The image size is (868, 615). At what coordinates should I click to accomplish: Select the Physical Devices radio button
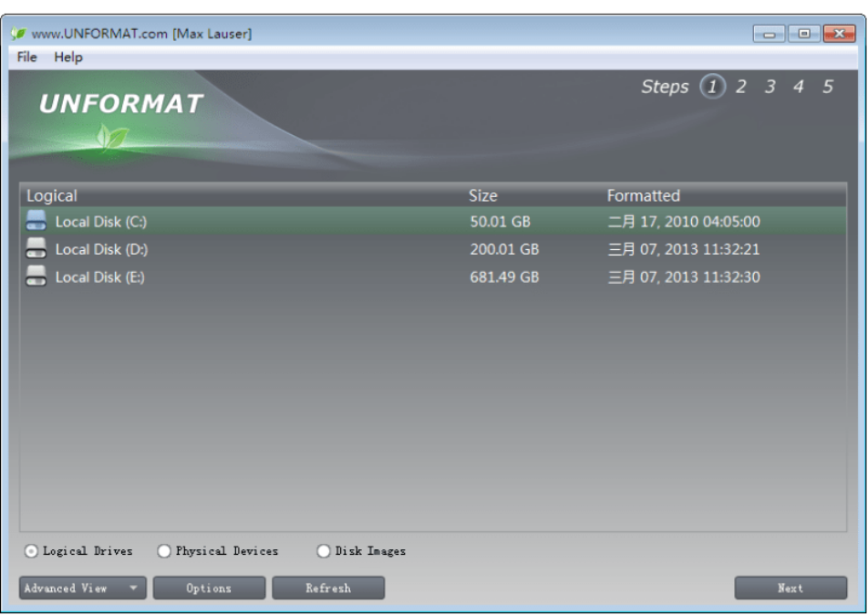point(164,551)
